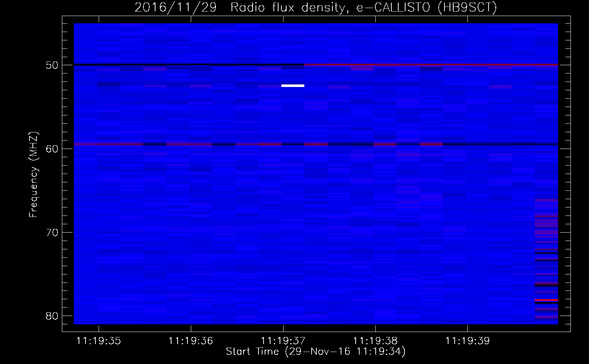This screenshot has height=364, width=589.
Task: Click the 11:19:39 time tick label
Action: 467,341
